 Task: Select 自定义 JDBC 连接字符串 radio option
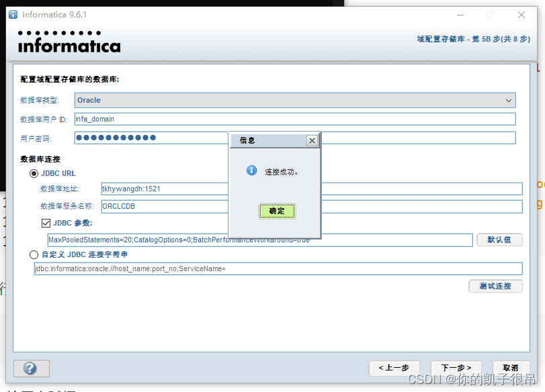click(x=34, y=255)
